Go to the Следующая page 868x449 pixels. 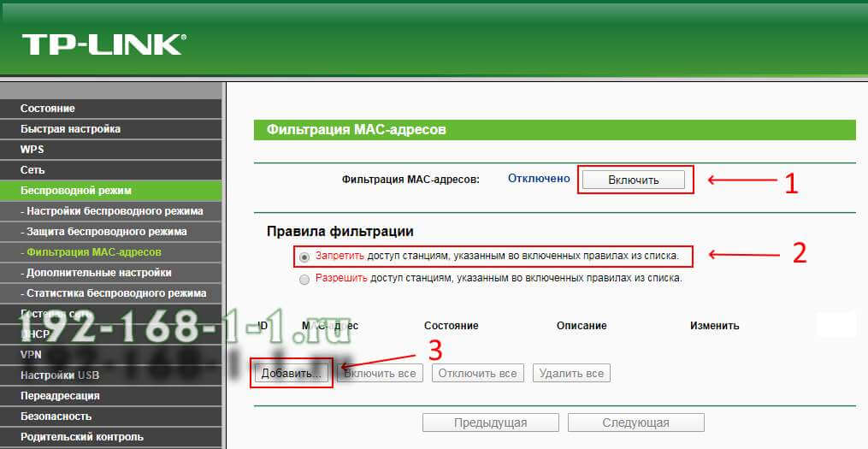pyautogui.click(x=635, y=422)
